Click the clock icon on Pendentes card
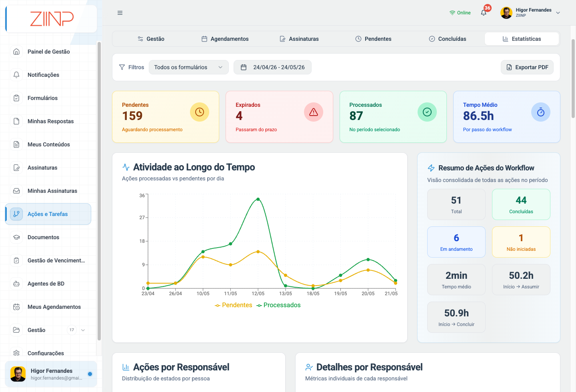Screen dimensions: 576x392 (x=200, y=112)
